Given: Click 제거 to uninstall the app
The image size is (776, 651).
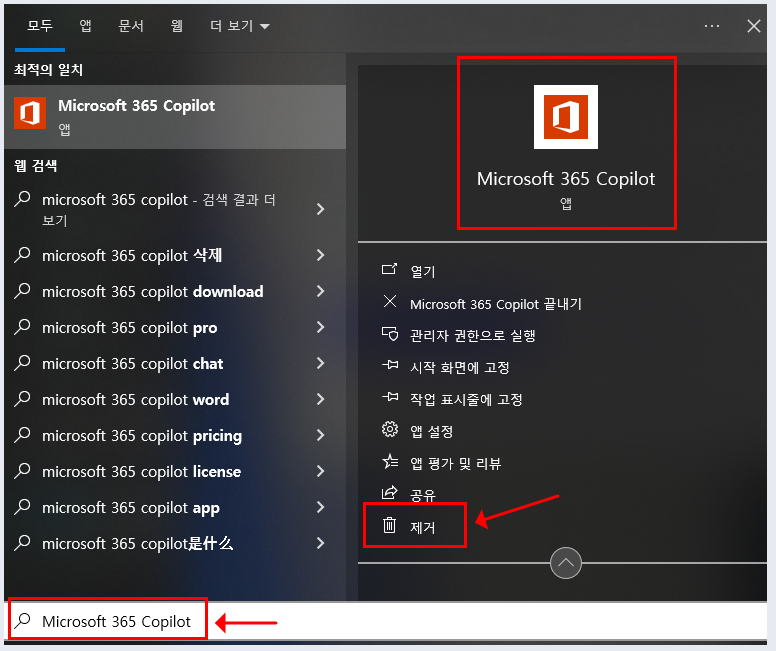Looking at the screenshot, I should tap(423, 527).
